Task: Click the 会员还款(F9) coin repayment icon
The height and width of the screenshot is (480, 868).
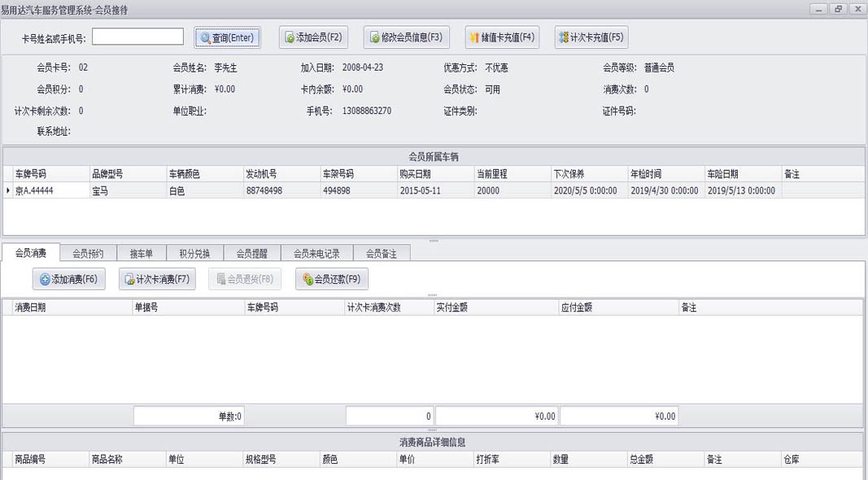Action: point(308,277)
